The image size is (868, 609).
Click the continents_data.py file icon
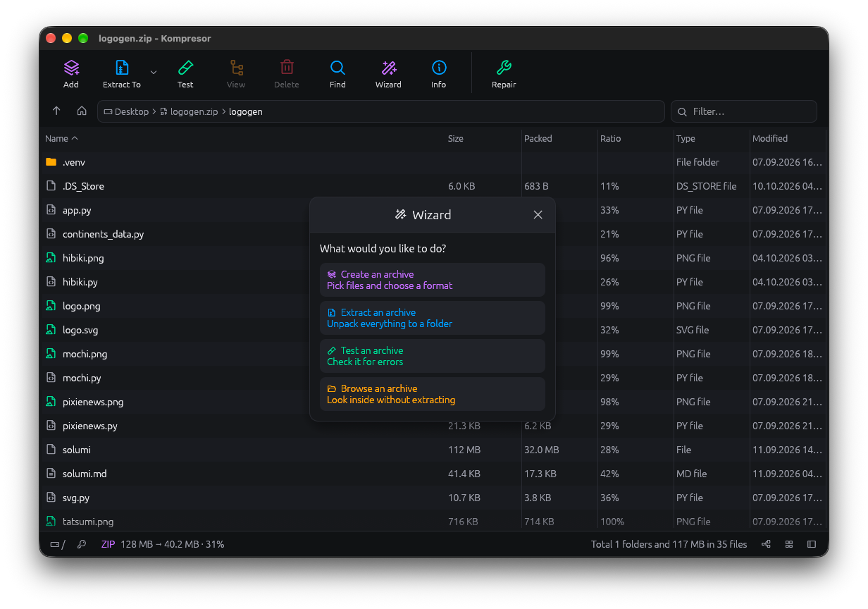coord(51,234)
